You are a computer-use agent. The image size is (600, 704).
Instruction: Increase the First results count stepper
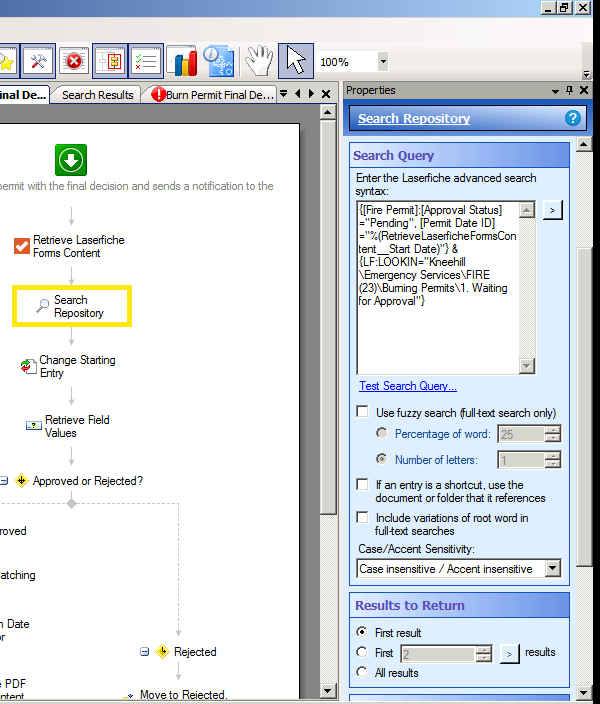pos(484,650)
